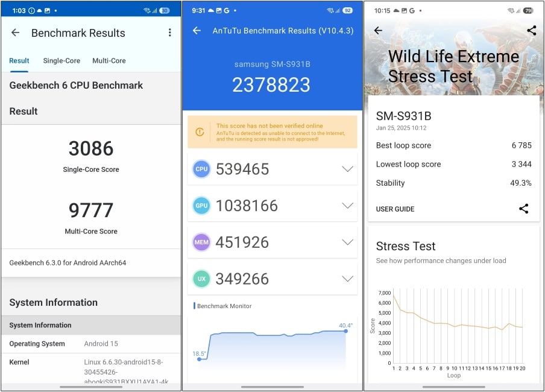The width and height of the screenshot is (545, 392).
Task: Open the share icon atop Wild Life results
Action: click(531, 30)
